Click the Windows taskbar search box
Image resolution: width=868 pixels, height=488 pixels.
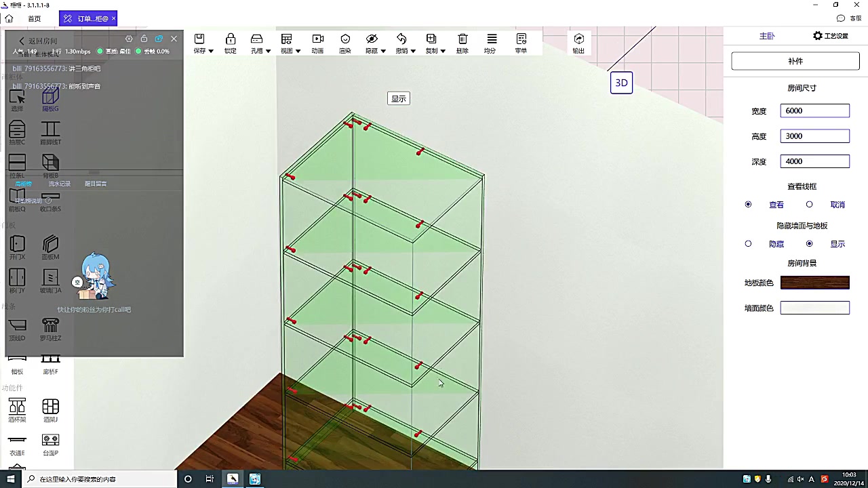(99, 479)
